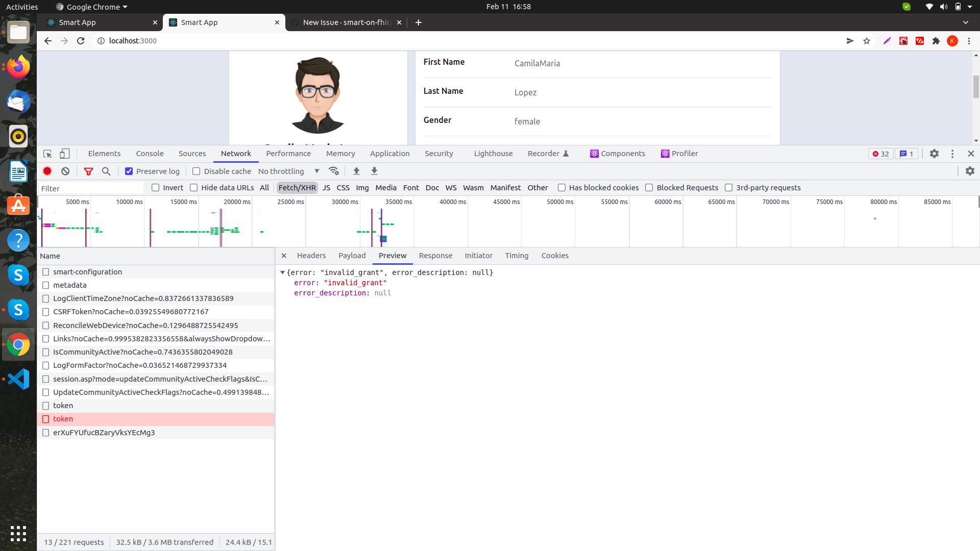Viewport: 980px width, 551px height.
Task: Switch to the Console panel
Action: coord(149,153)
